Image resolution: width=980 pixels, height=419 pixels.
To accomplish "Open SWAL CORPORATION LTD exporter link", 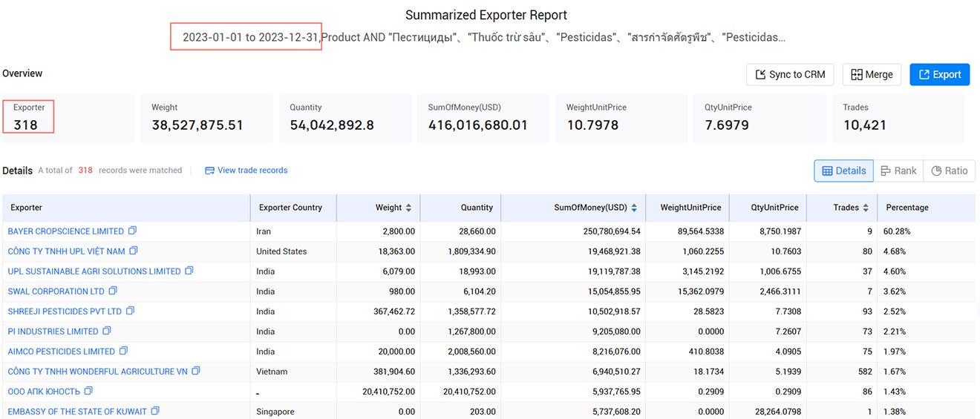I will point(56,291).
